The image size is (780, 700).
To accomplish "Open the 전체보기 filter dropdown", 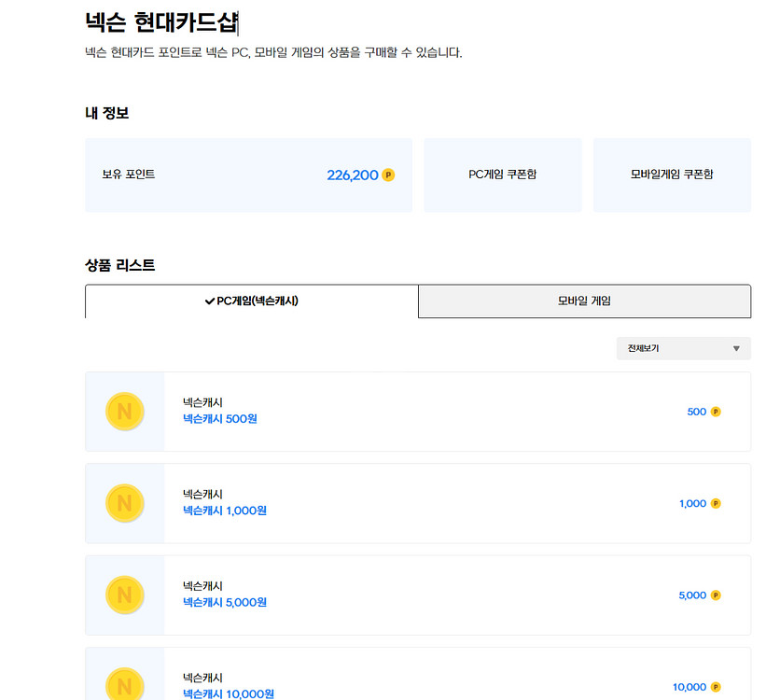I will click(x=684, y=348).
